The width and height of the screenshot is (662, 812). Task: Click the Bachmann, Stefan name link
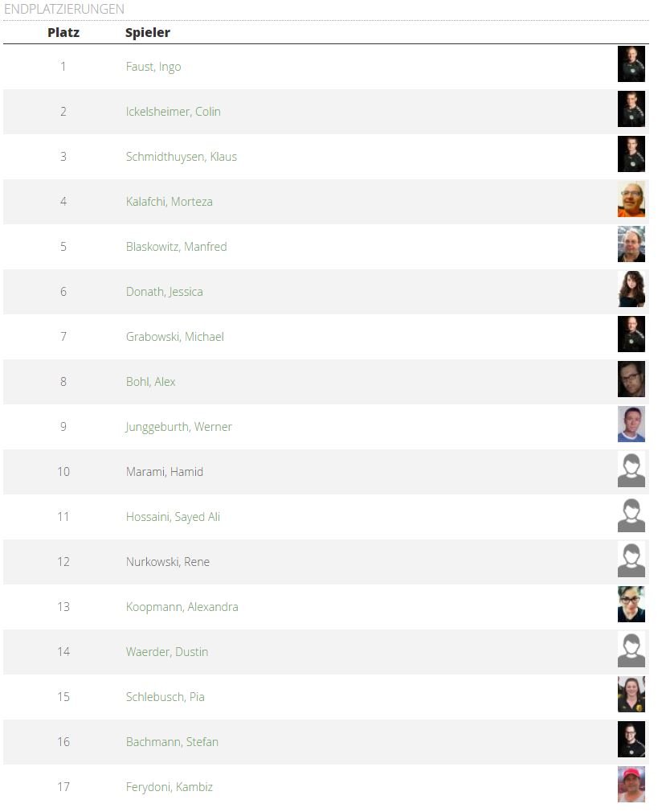pos(172,742)
